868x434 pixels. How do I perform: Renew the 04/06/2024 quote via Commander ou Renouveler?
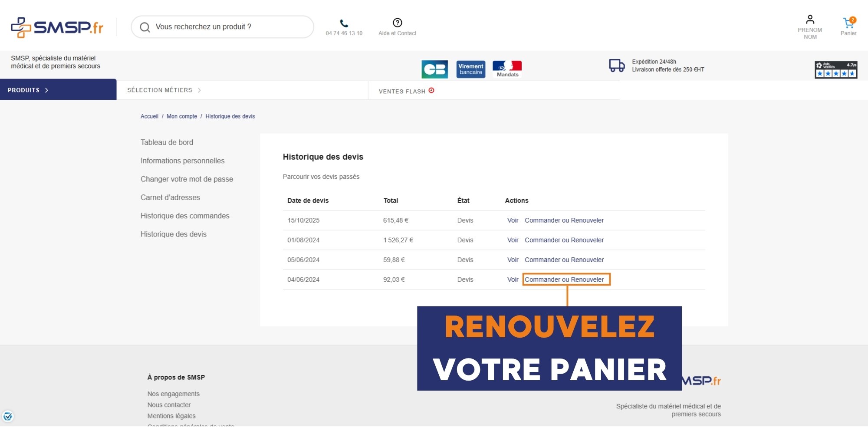564,279
